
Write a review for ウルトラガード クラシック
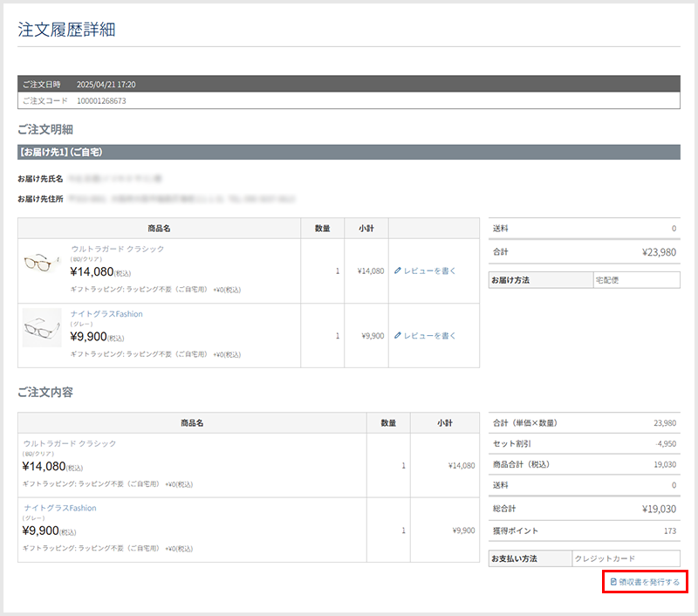429,271
